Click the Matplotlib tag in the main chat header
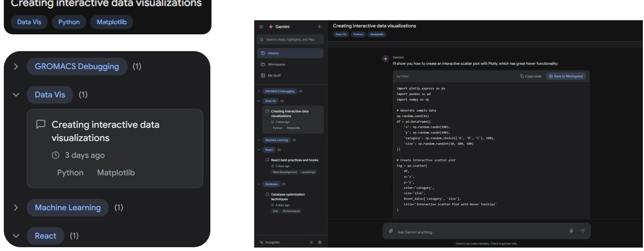 coord(377,34)
